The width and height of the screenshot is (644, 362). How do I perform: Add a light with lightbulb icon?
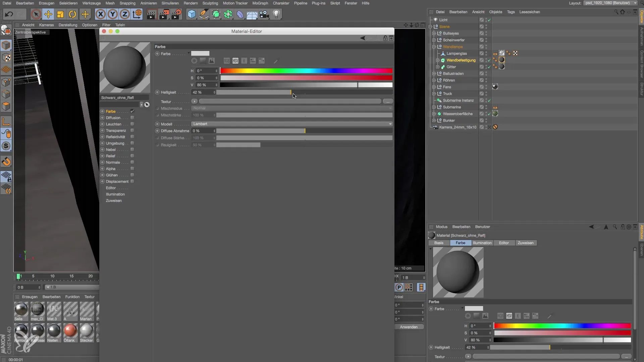pos(276,14)
